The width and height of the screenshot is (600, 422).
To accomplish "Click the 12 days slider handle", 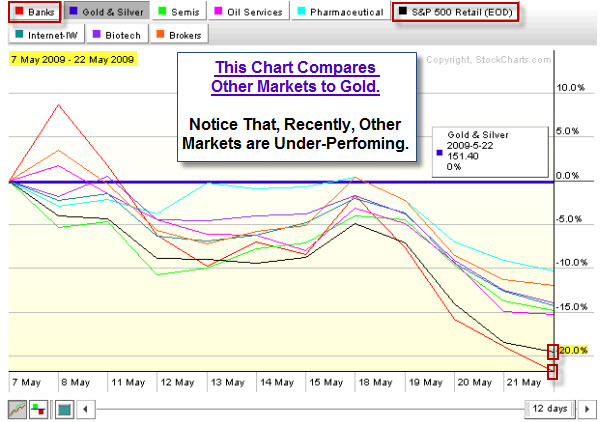I will tap(549, 408).
